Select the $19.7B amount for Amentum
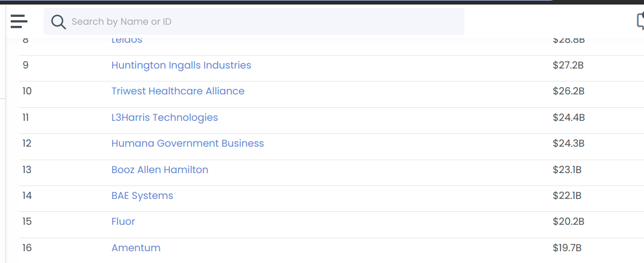 pos(567,248)
